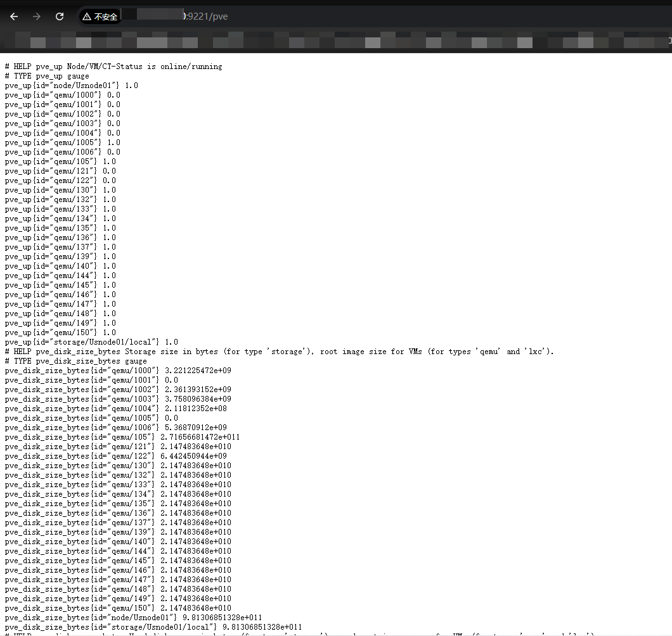The width and height of the screenshot is (672, 636).
Task: Click the pve_up qemu/1005 metric line
Action: tap(62, 143)
